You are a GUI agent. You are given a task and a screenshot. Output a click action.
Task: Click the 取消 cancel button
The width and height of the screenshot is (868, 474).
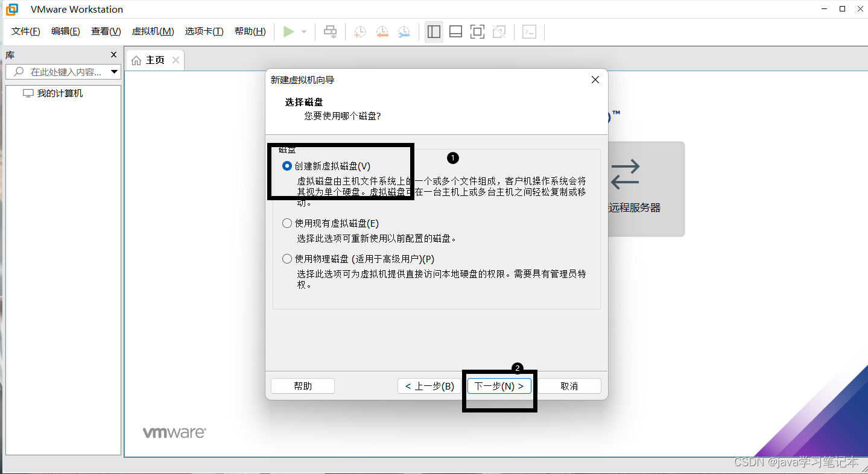tap(569, 386)
